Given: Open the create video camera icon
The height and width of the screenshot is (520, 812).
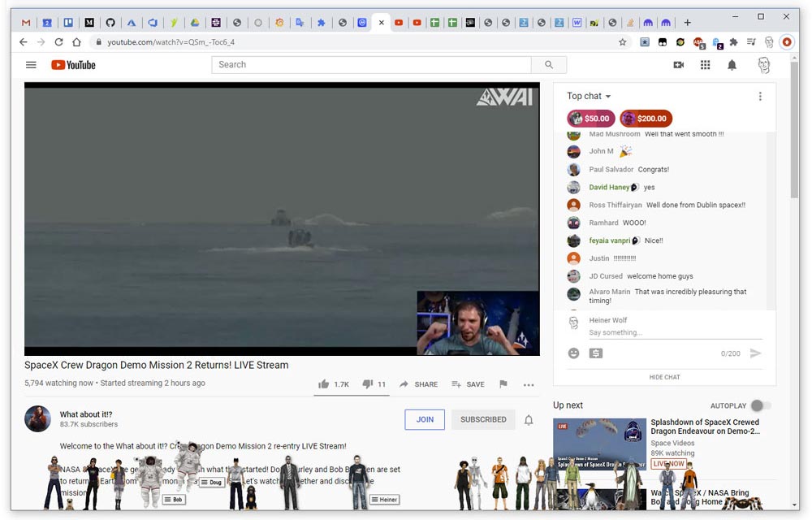Looking at the screenshot, I should click(x=678, y=65).
